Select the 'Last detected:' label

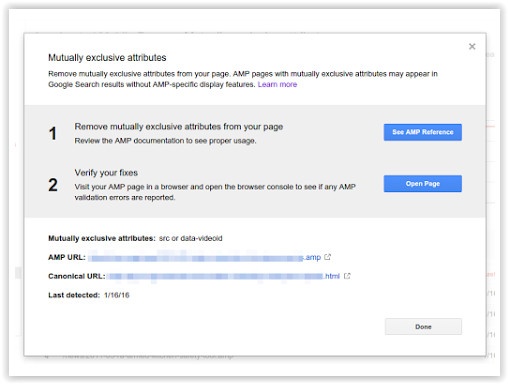coord(74,295)
